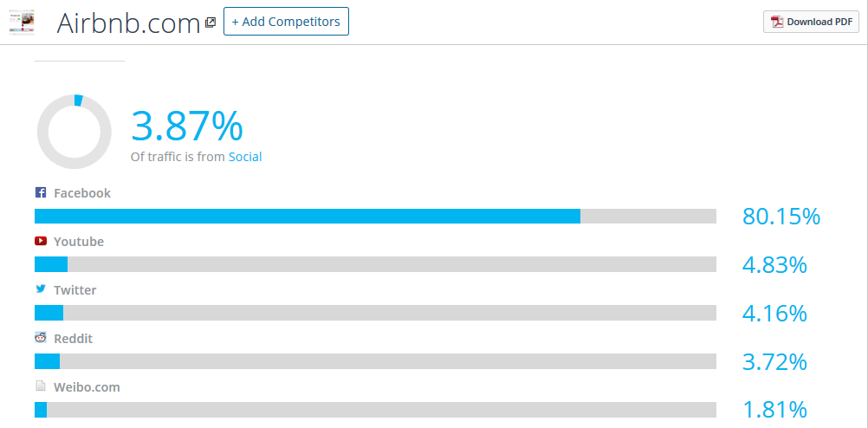Viewport: 868px width, 428px height.
Task: Click the Twitter bird icon
Action: point(41,289)
